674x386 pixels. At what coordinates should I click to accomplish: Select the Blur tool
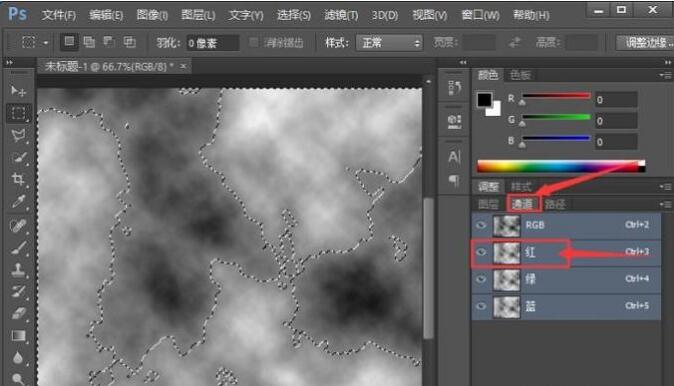(x=18, y=357)
